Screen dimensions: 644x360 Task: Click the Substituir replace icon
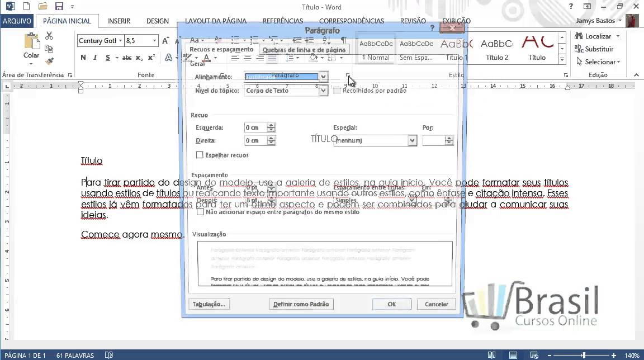(579, 49)
